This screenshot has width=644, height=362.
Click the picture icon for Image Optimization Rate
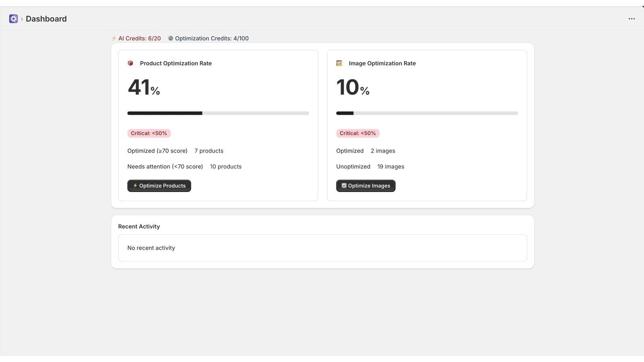[x=339, y=63]
